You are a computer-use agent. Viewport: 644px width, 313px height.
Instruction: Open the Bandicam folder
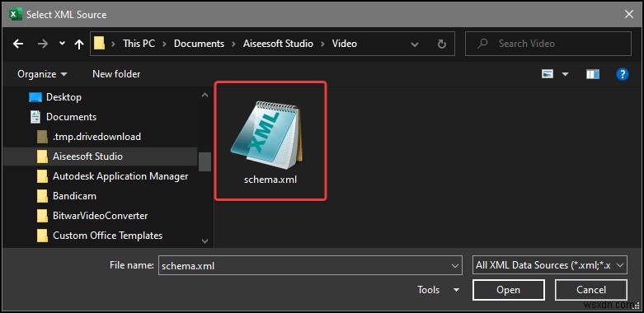coord(74,196)
